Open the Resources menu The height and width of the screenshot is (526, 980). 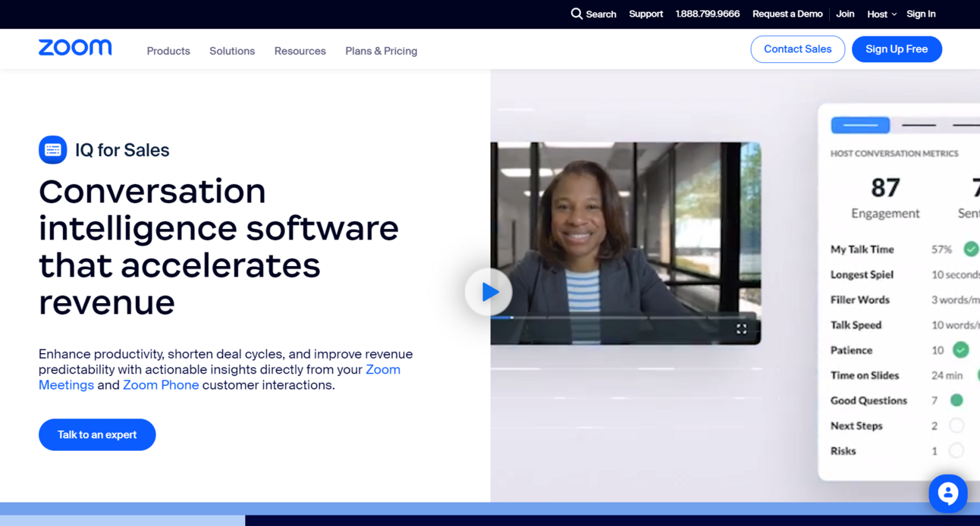pyautogui.click(x=300, y=51)
